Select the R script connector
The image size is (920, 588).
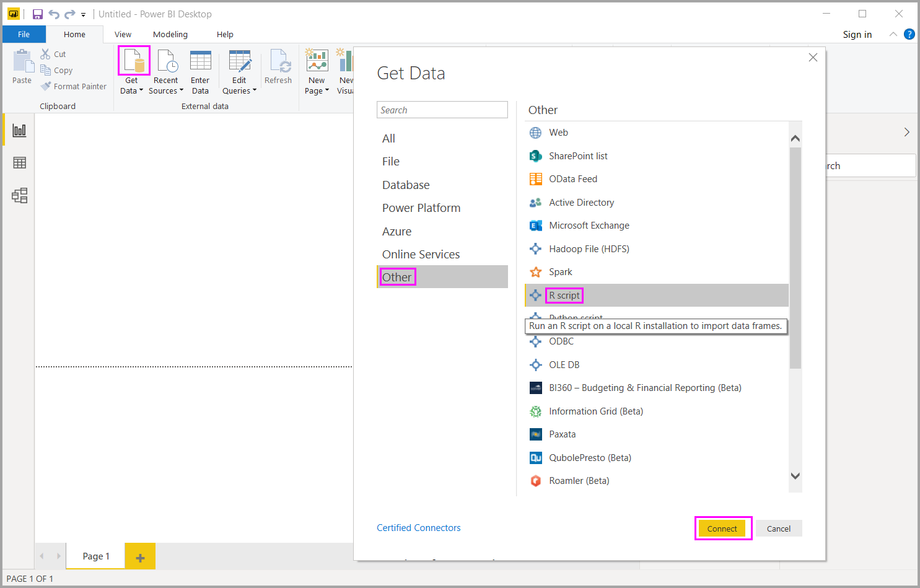[657, 296]
